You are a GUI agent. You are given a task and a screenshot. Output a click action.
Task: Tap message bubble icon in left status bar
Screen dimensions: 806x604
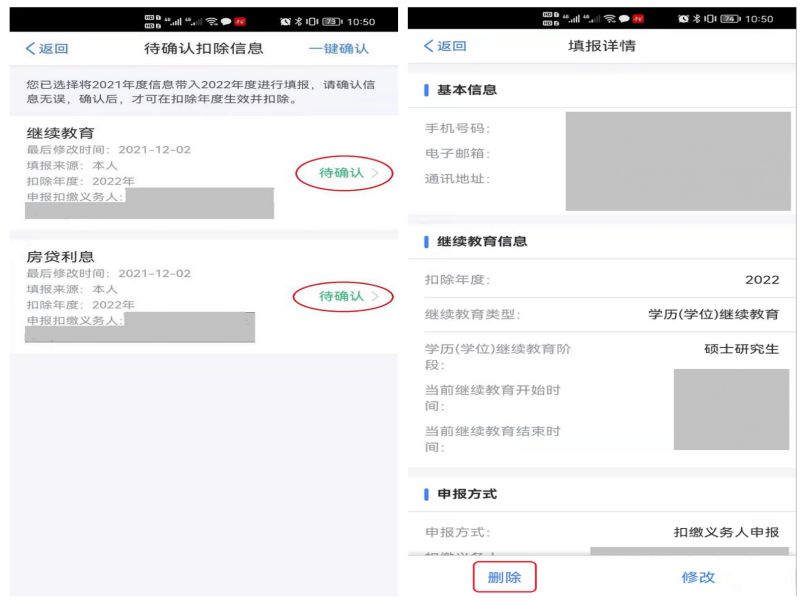click(226, 22)
